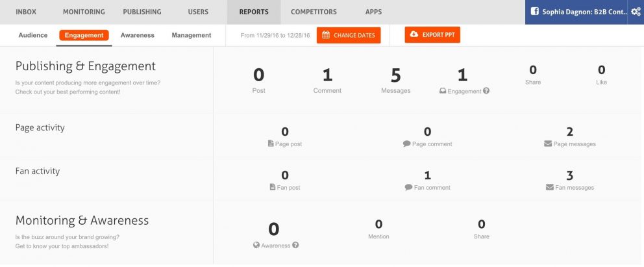Click the Publishing & Engagement heading

86,66
